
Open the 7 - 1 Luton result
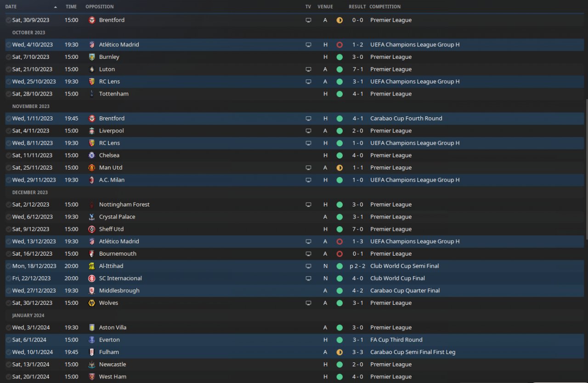pos(357,69)
